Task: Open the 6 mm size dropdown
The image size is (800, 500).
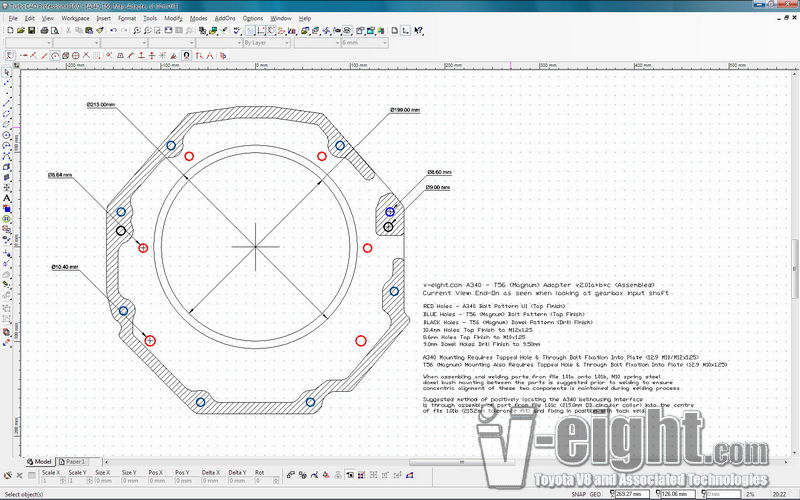Action: pos(365,43)
